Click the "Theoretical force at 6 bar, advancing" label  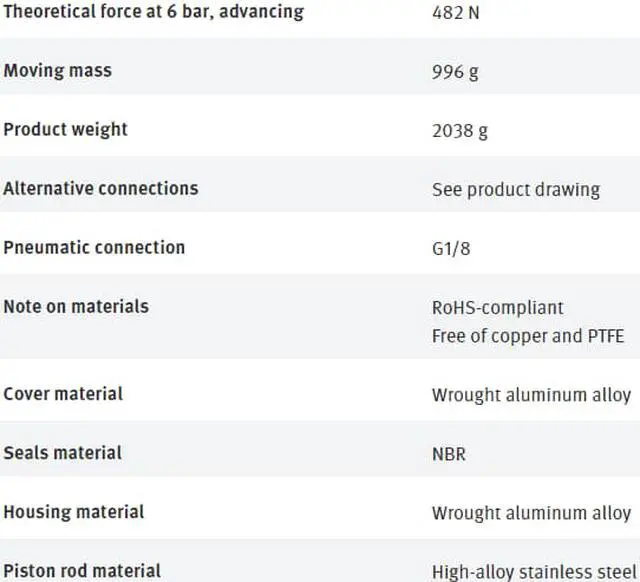tap(153, 13)
